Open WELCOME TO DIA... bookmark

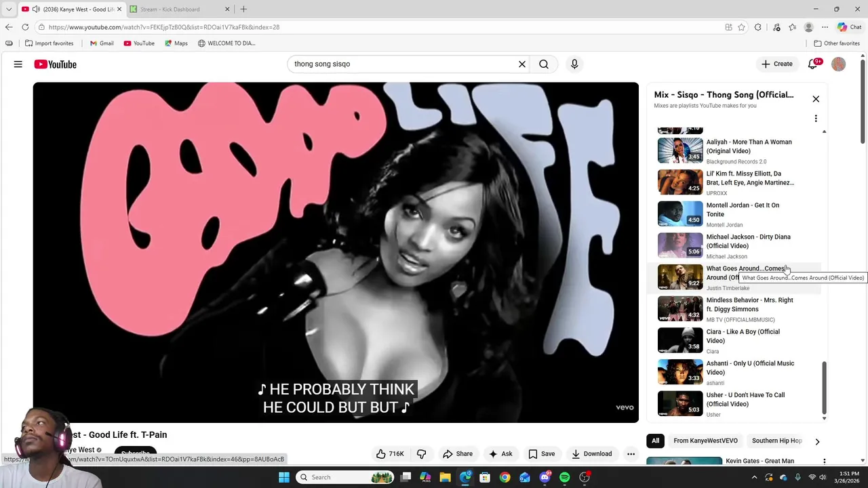click(x=226, y=43)
